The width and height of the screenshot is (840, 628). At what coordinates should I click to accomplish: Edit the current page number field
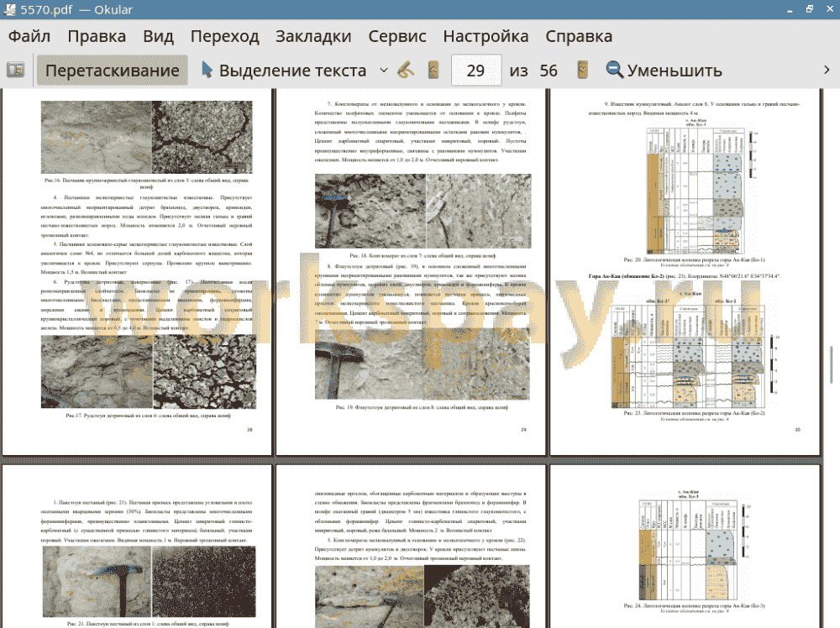pos(476,71)
